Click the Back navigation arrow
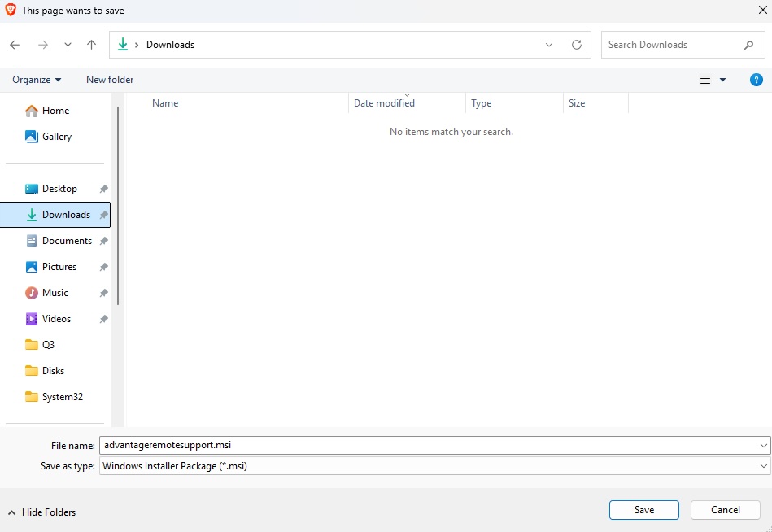Image resolution: width=772 pixels, height=532 pixels. pos(15,45)
